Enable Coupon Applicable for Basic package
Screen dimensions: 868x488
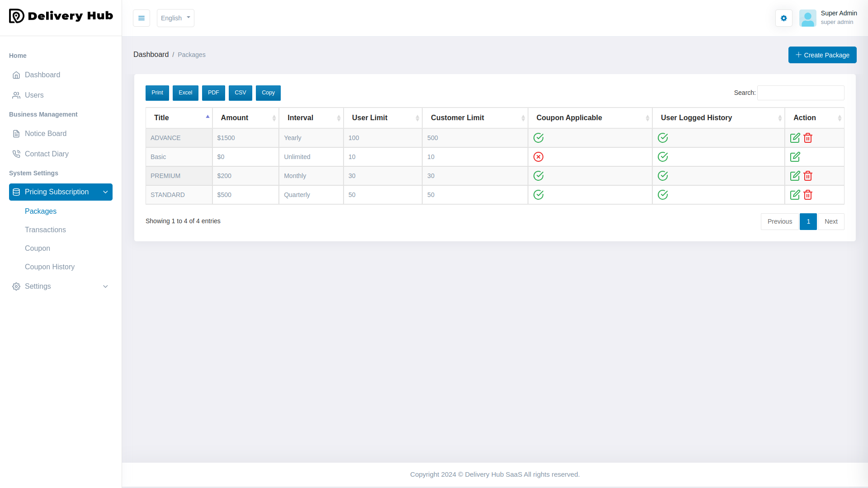538,157
